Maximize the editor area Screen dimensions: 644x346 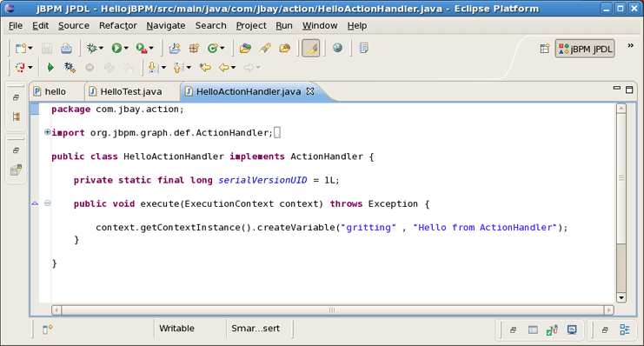coord(629,90)
